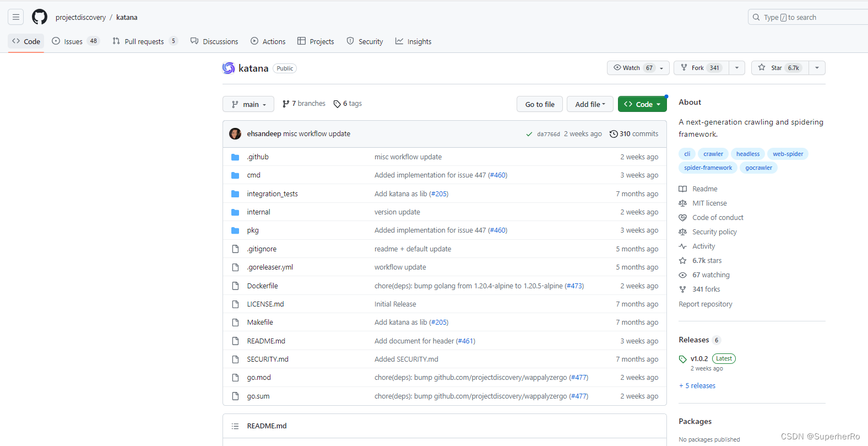Click the search input field
The image size is (868, 446).
coord(808,17)
